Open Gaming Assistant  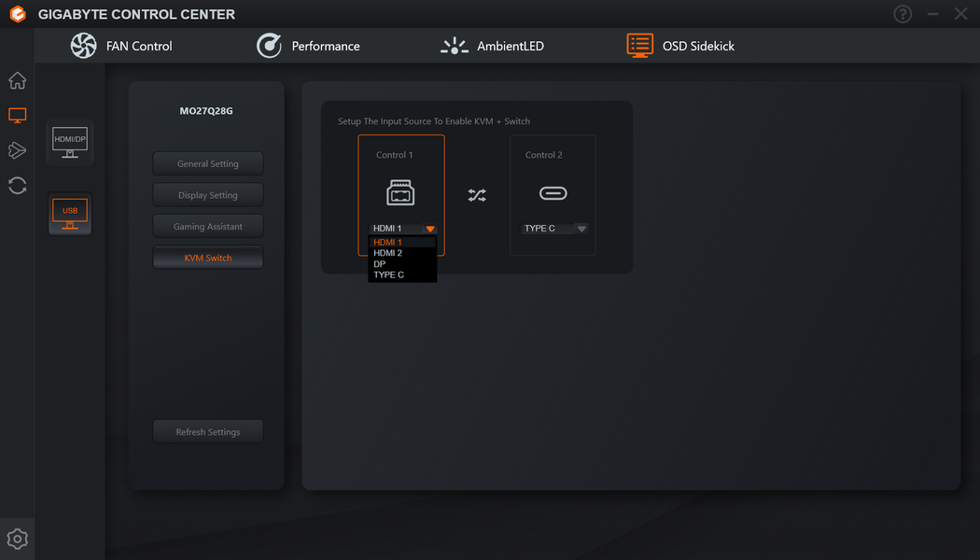(x=208, y=226)
